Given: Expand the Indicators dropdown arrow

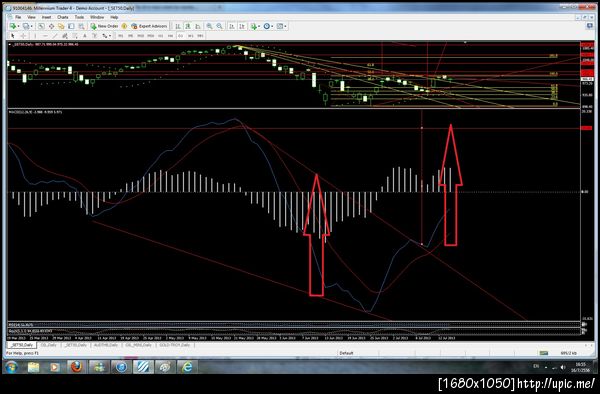Looking at the screenshot, I should (x=259, y=26).
